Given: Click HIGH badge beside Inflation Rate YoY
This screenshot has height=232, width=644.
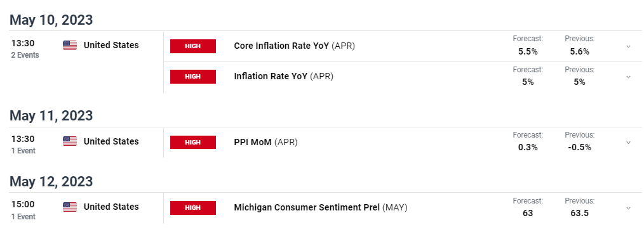Looking at the screenshot, I should pos(193,77).
